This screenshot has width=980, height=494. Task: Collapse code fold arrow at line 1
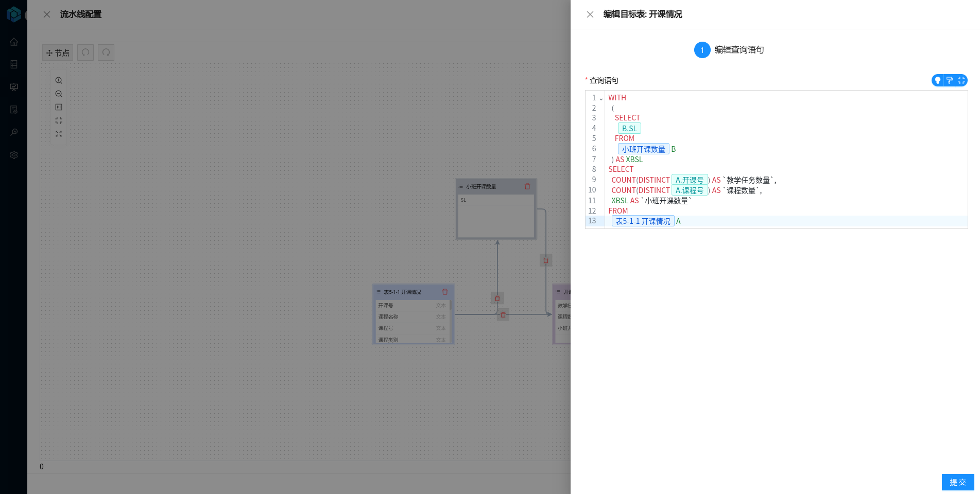(x=601, y=99)
